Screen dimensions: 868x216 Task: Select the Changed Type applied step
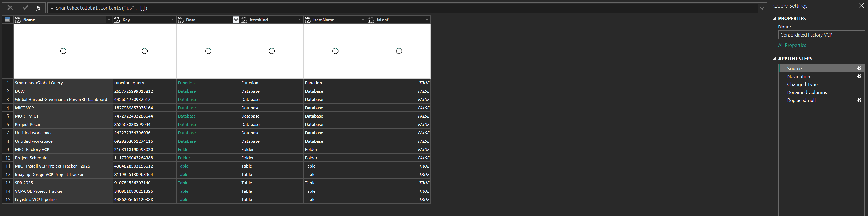pos(821,84)
